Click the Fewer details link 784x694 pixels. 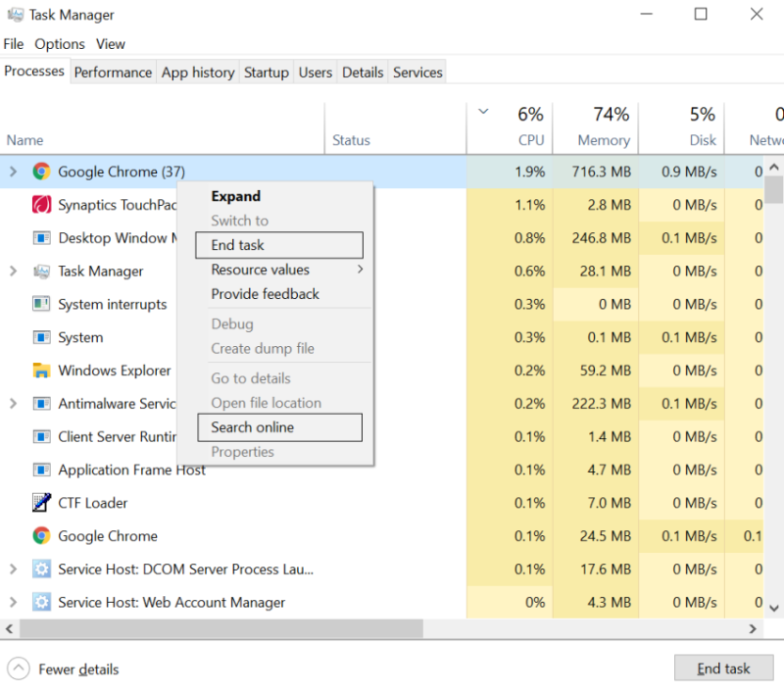[78, 669]
